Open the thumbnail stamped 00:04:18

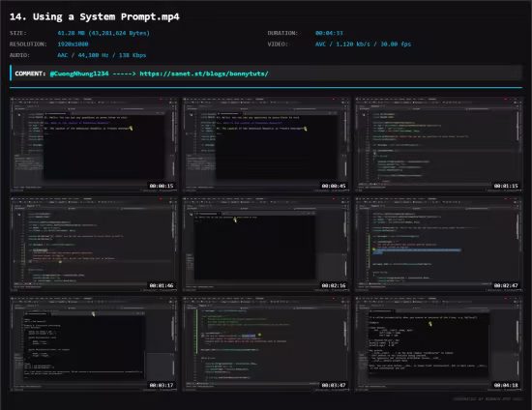click(439, 344)
